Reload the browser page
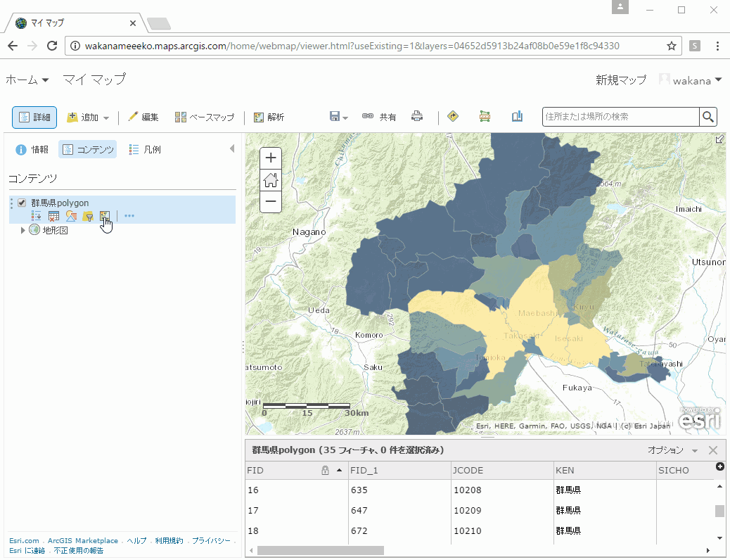Screen dimensions: 730x560 52,46
